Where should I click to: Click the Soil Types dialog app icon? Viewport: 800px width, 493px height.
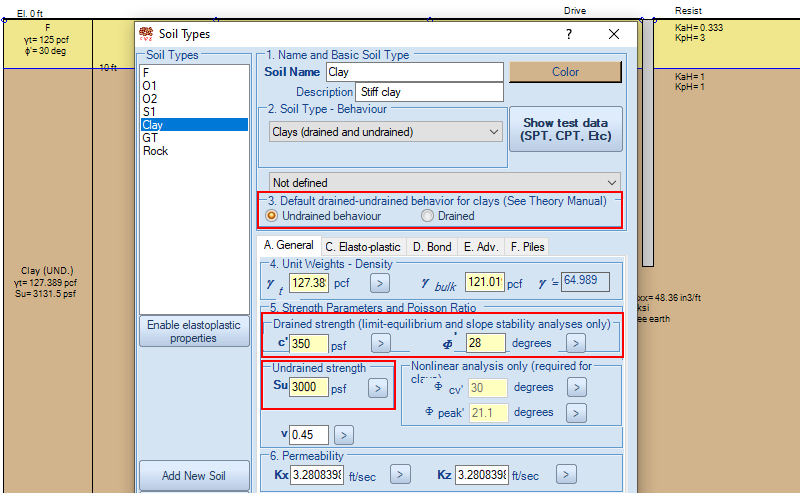(x=146, y=34)
